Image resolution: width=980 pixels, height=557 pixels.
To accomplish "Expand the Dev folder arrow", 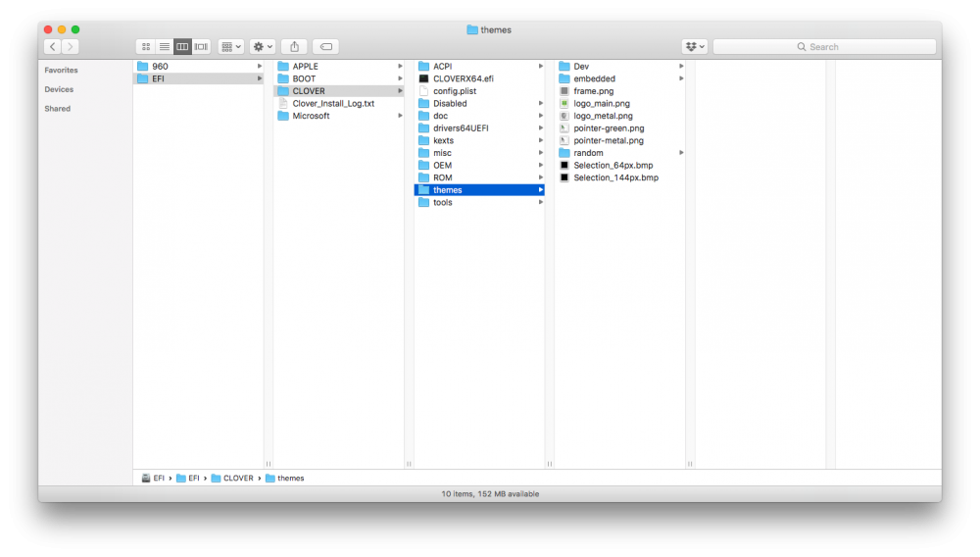I will click(681, 67).
